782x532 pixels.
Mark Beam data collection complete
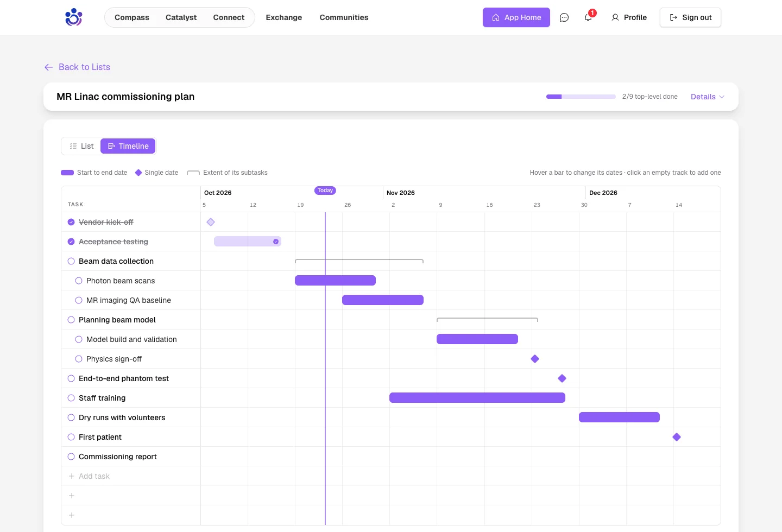[71, 261]
